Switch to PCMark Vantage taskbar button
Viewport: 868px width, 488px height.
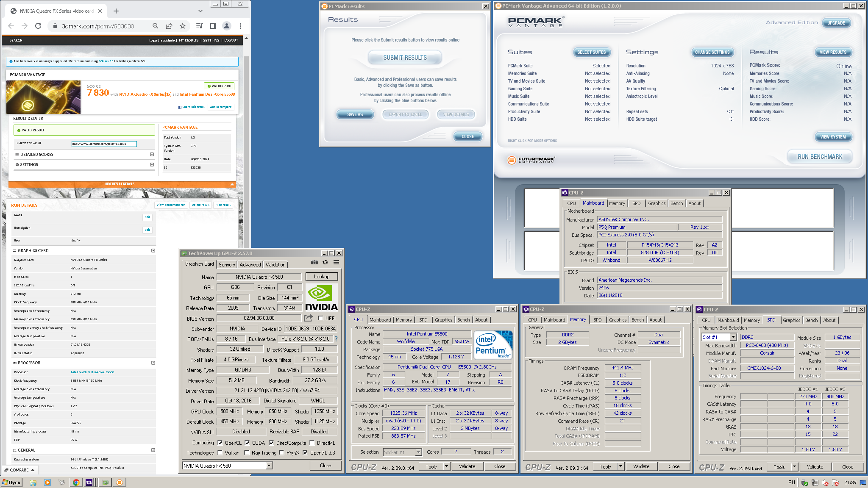coord(120,482)
